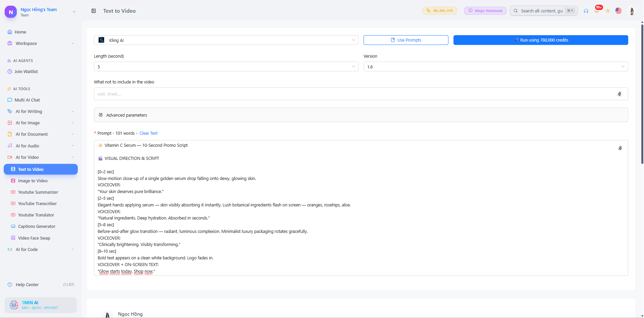
Task: Collapse AI for Video section
Action: [x=41, y=157]
